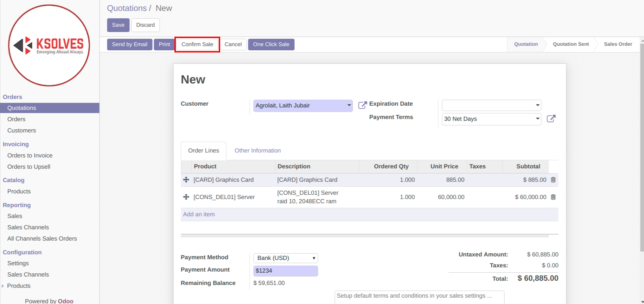Click Add an item link
Image resolution: width=644 pixels, height=304 pixels.
199,214
